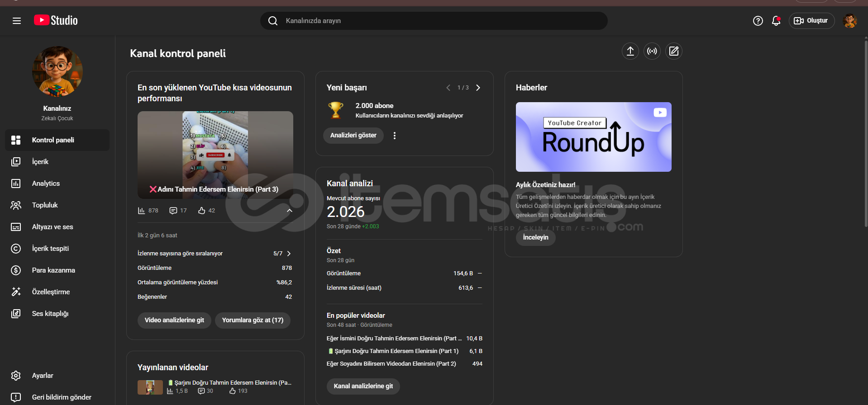Open the YouTube Creator RoundUp thumbnail
868x405 pixels.
(x=593, y=137)
